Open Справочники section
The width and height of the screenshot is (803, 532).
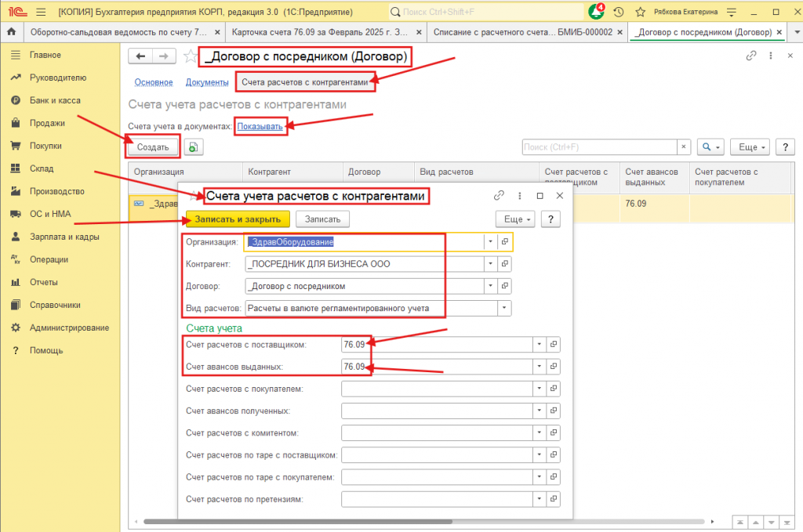coord(55,305)
